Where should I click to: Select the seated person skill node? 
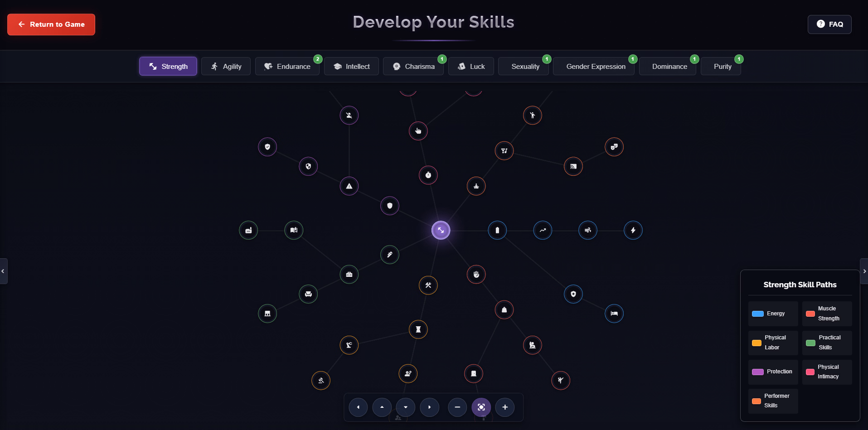(x=533, y=345)
